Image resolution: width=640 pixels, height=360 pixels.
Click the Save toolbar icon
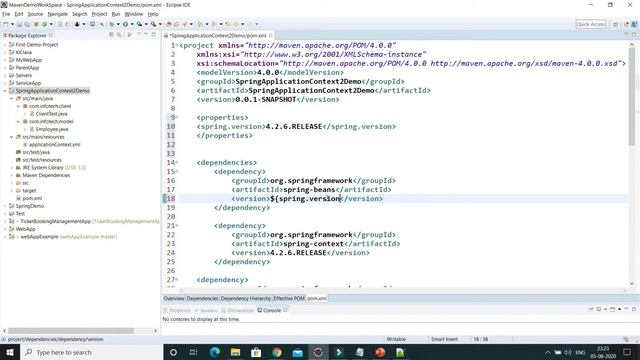point(19,24)
